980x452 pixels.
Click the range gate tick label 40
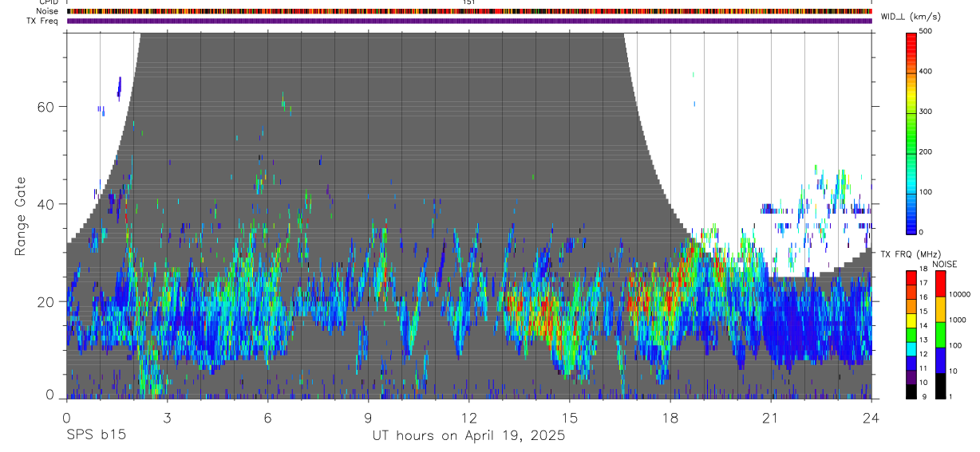point(46,204)
